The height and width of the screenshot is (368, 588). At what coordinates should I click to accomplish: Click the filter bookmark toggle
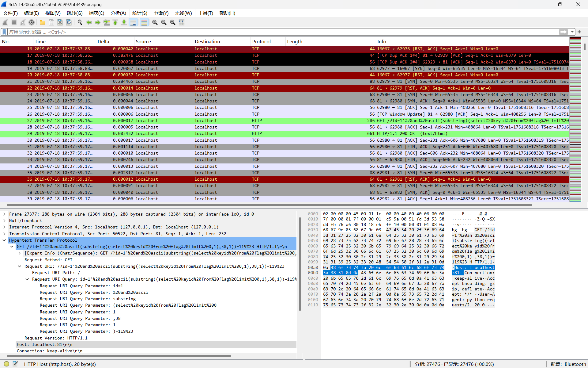click(4, 32)
